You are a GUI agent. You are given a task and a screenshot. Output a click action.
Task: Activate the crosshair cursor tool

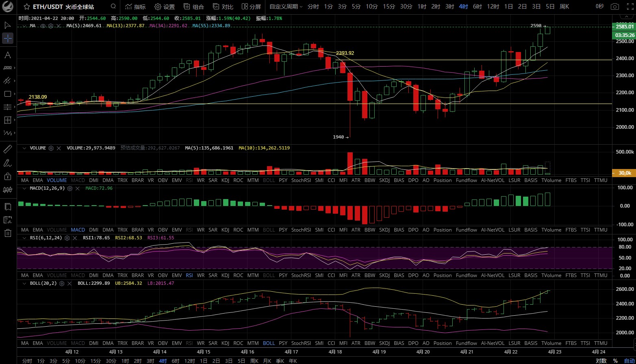(x=8, y=39)
